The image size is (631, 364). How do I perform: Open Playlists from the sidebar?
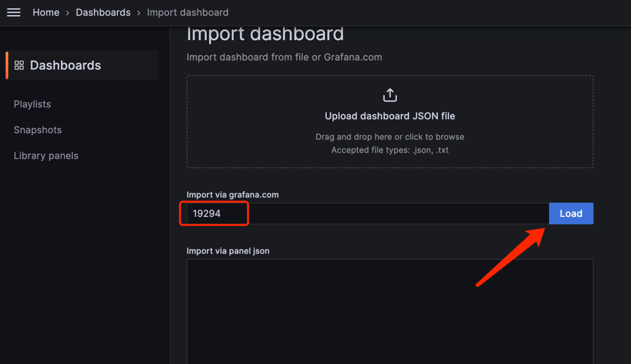point(32,104)
